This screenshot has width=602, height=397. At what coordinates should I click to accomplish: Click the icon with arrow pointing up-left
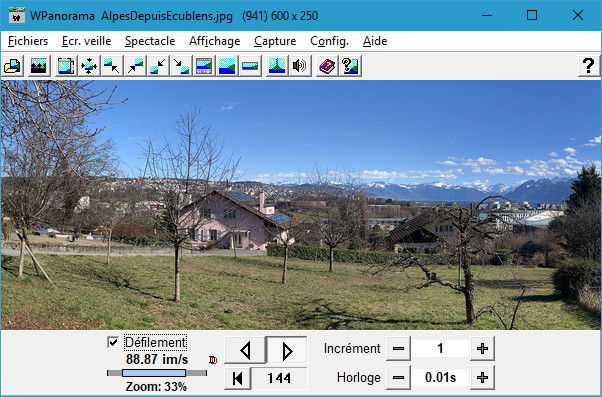tap(112, 66)
